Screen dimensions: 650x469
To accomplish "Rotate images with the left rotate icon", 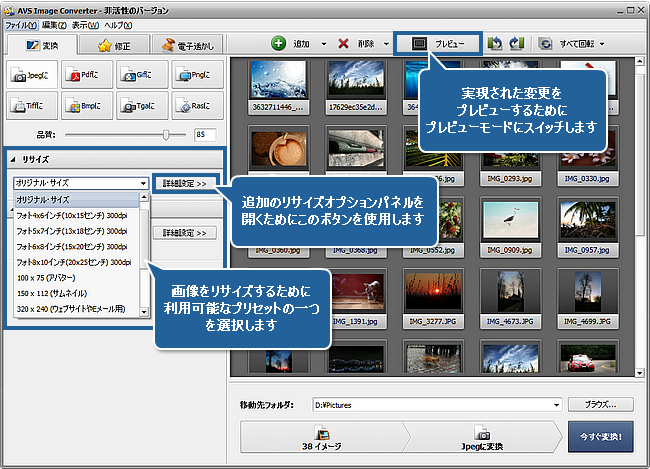I will tap(494, 44).
